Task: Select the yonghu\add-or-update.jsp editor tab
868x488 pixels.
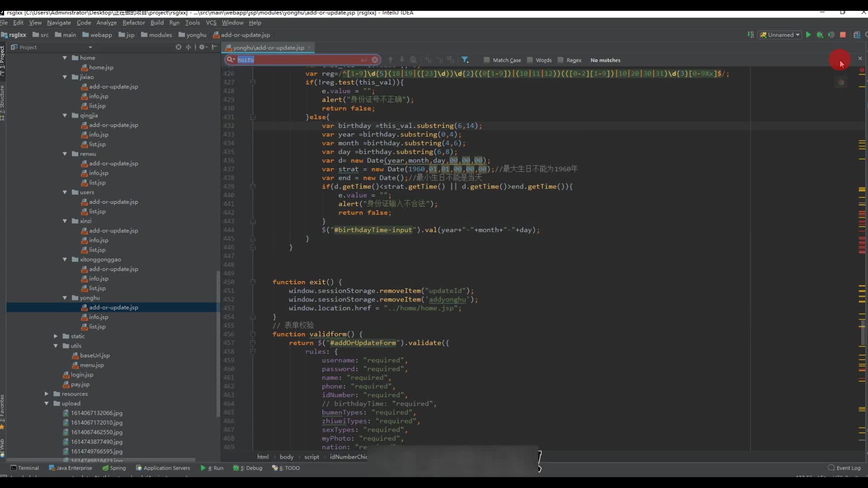Action: (268, 47)
